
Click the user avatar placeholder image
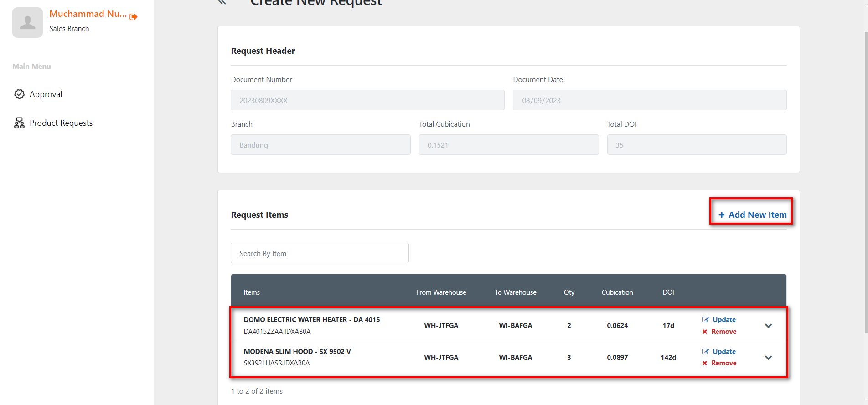pyautogui.click(x=27, y=22)
